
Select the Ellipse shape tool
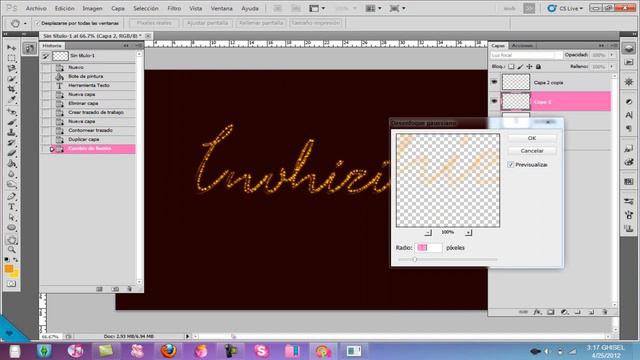11,228
